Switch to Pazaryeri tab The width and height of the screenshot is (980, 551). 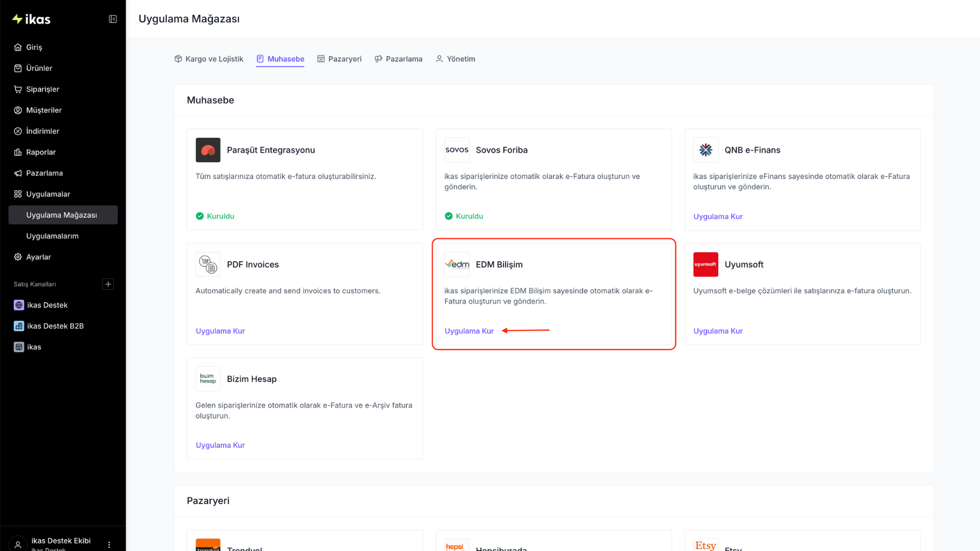point(339,59)
